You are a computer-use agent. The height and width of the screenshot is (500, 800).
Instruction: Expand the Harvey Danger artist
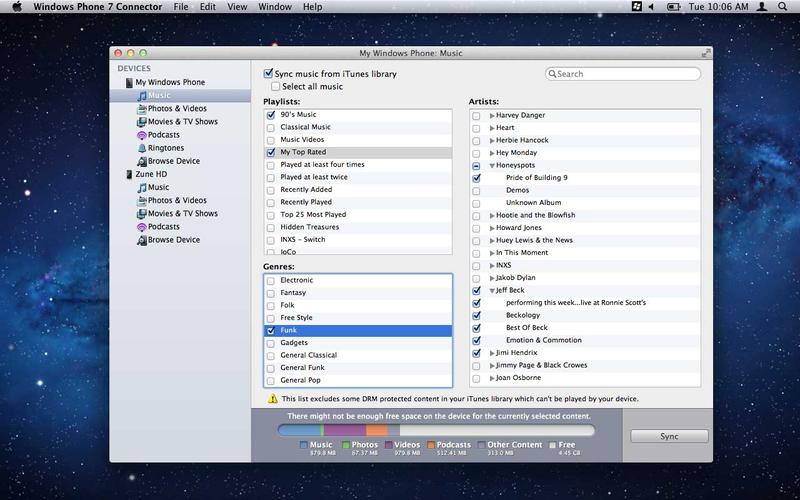[x=492, y=115]
